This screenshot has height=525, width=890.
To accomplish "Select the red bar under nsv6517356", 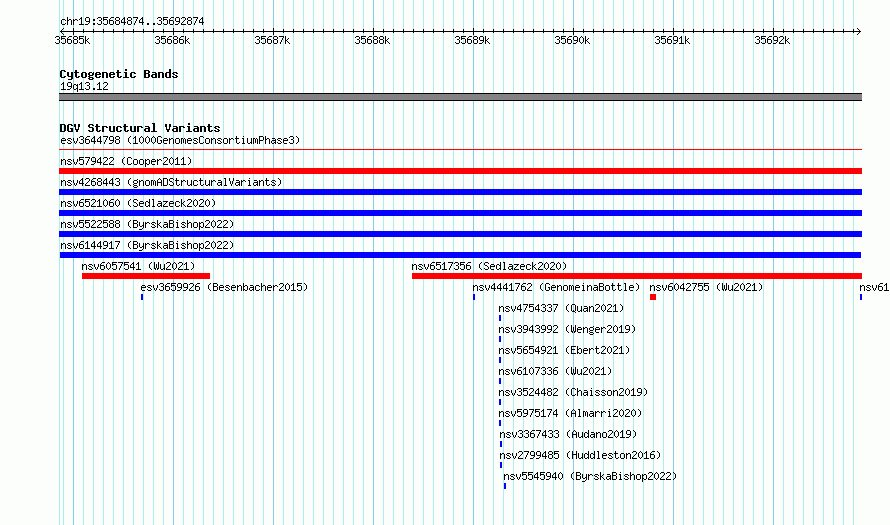I will (637, 276).
